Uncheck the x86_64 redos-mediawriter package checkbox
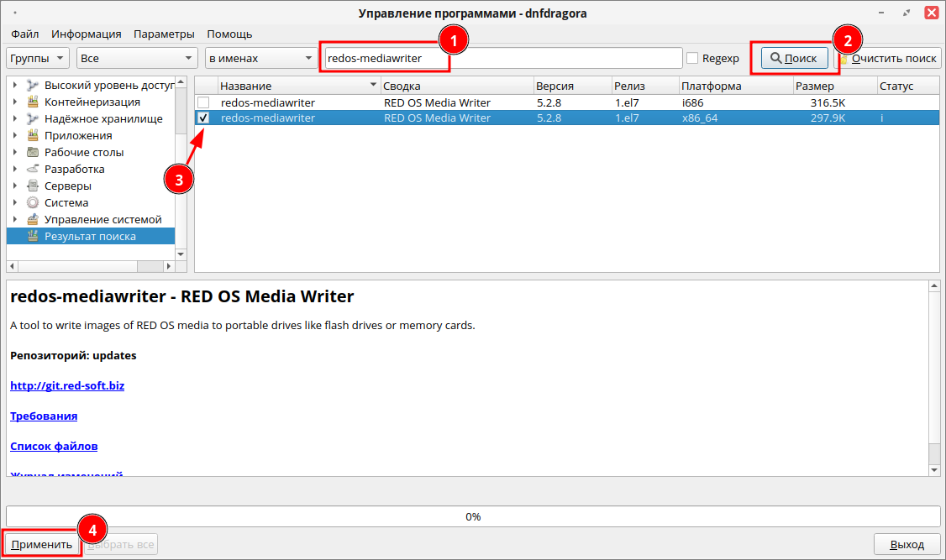Image resolution: width=946 pixels, height=560 pixels. tap(203, 118)
